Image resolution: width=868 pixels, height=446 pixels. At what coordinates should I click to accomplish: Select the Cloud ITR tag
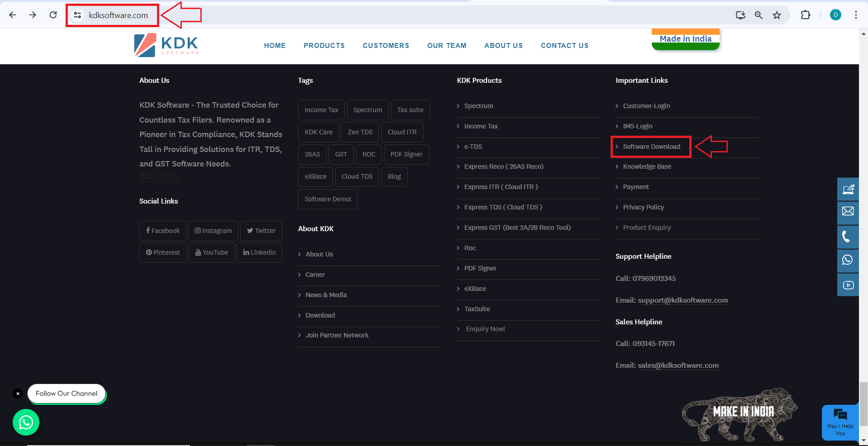(x=402, y=132)
